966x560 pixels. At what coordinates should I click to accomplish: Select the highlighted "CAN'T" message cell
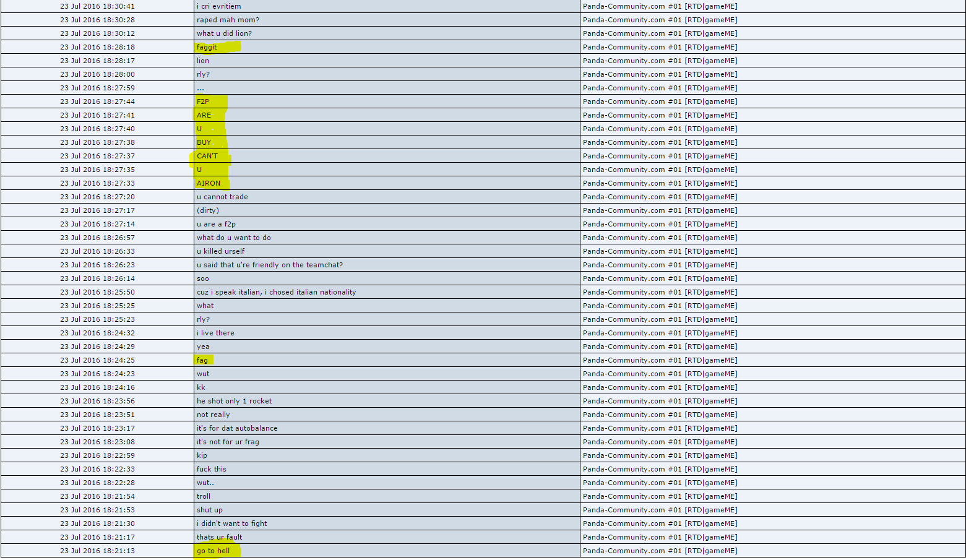(207, 156)
